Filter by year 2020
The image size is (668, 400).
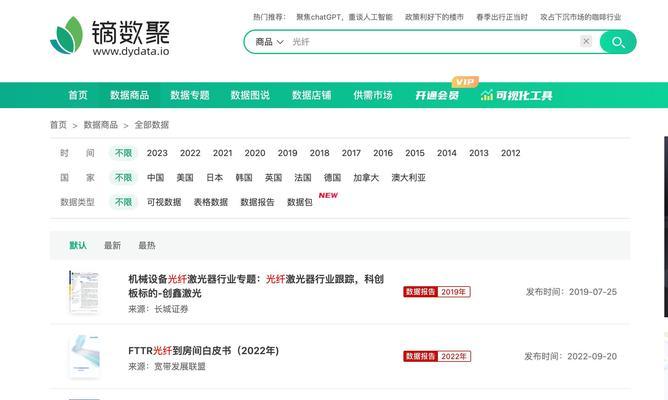(x=255, y=153)
